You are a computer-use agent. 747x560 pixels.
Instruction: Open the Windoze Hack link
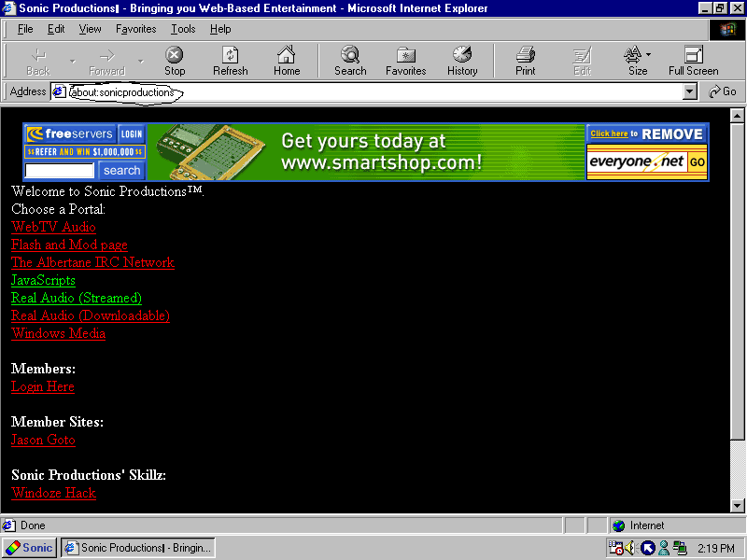coord(53,493)
